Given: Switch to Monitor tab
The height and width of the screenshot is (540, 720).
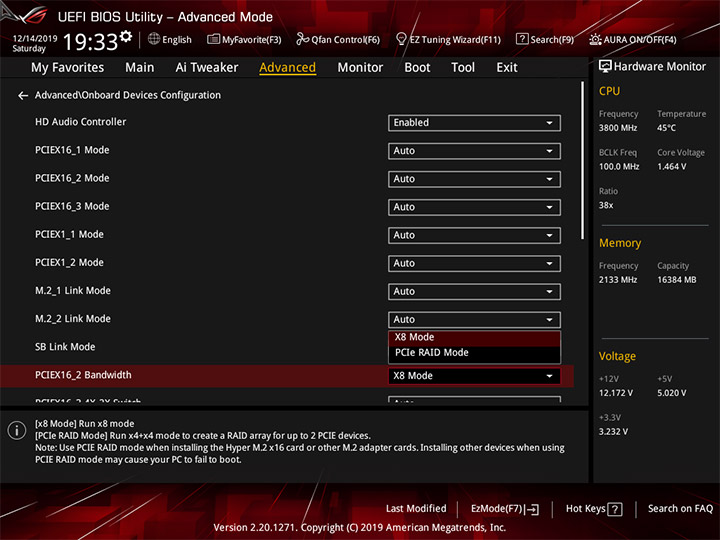Looking at the screenshot, I should click(360, 68).
